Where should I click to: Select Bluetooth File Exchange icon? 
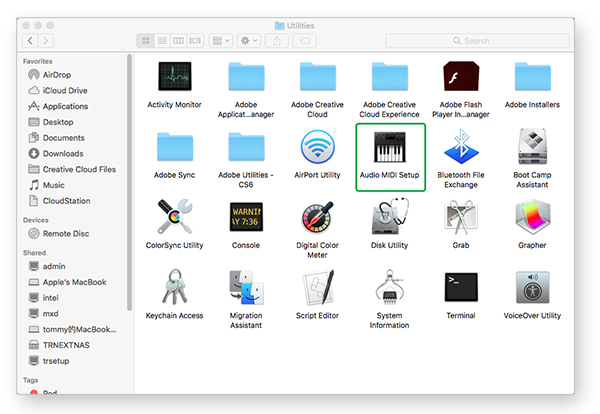pyautogui.click(x=461, y=147)
